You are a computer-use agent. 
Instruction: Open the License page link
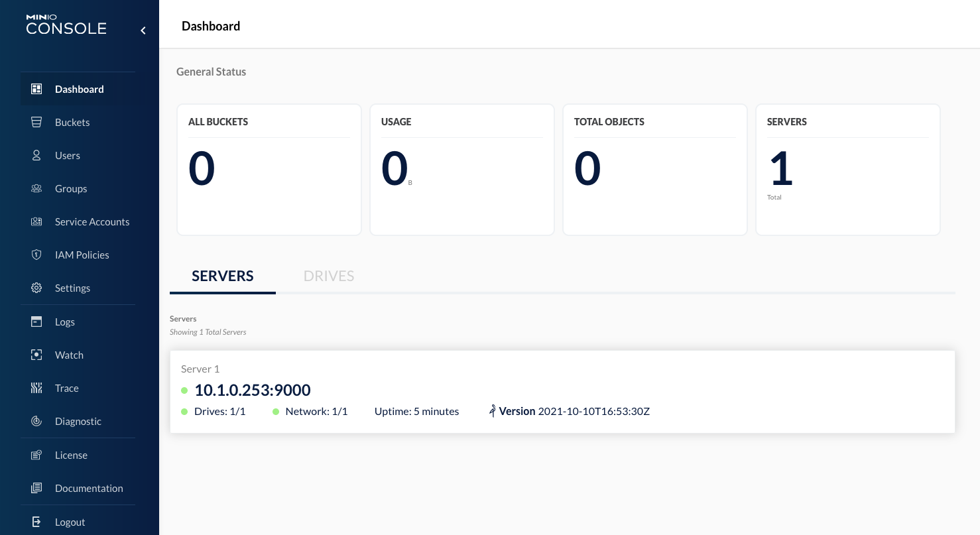point(71,455)
